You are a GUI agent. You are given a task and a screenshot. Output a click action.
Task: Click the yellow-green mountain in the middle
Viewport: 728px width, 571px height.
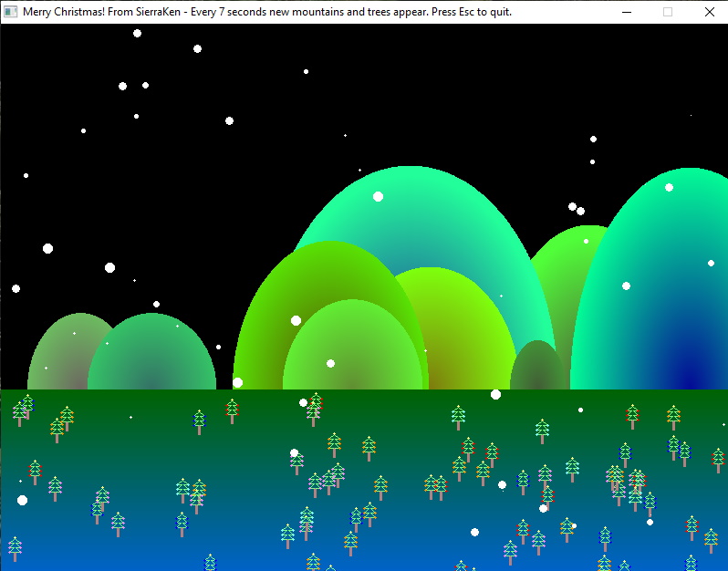coord(456,310)
